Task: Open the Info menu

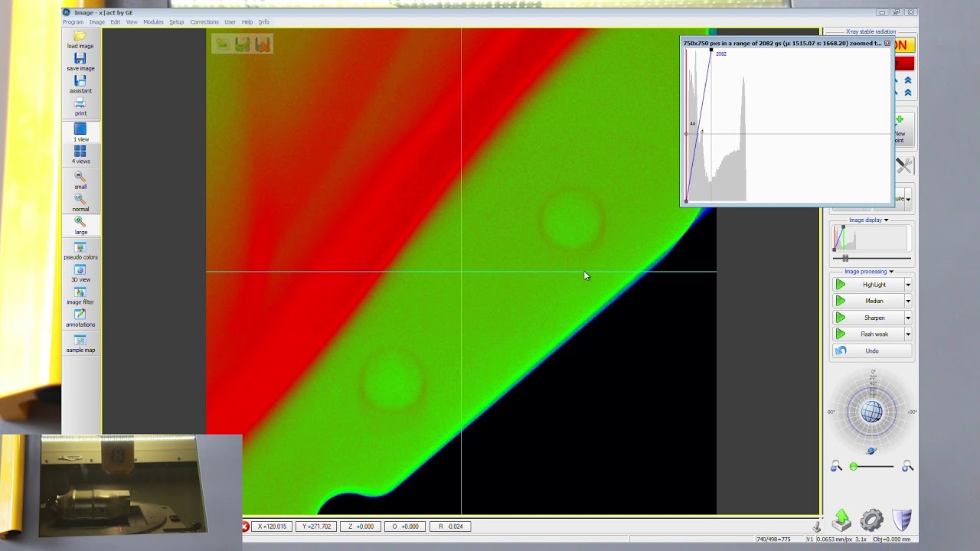Action: click(x=264, y=22)
